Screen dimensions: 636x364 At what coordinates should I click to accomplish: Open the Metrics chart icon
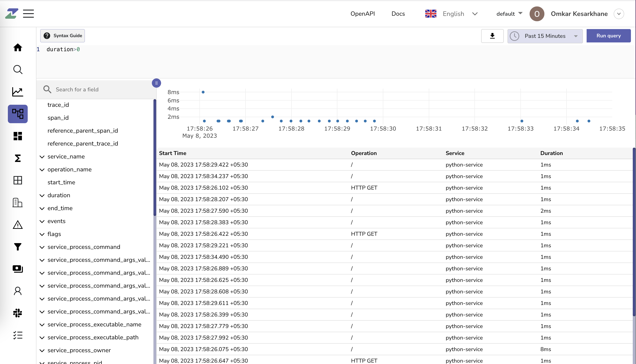(18, 92)
